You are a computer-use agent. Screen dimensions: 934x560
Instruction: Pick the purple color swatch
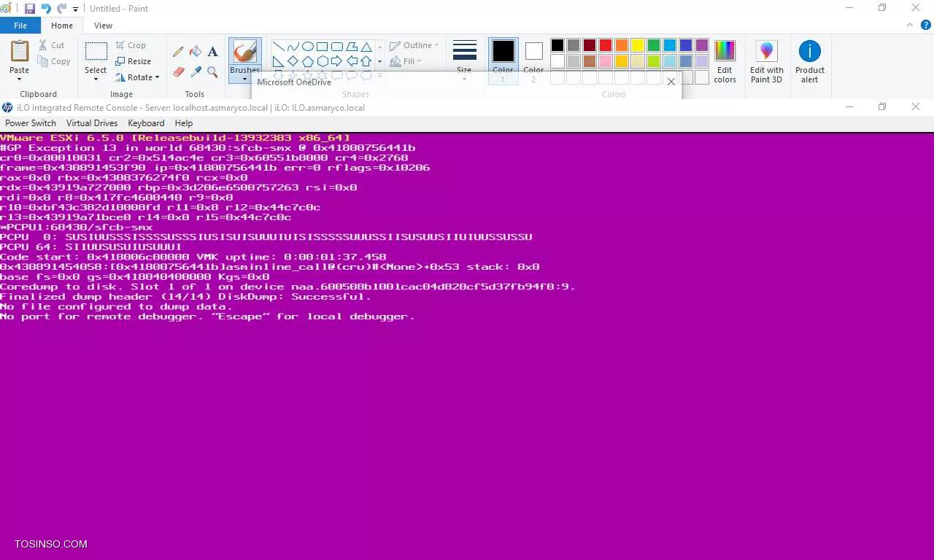point(702,45)
